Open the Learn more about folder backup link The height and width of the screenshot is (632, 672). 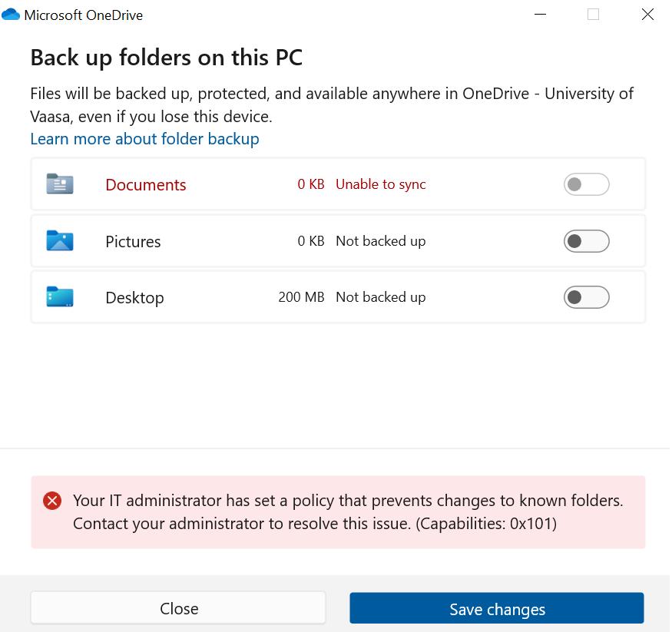point(144,139)
